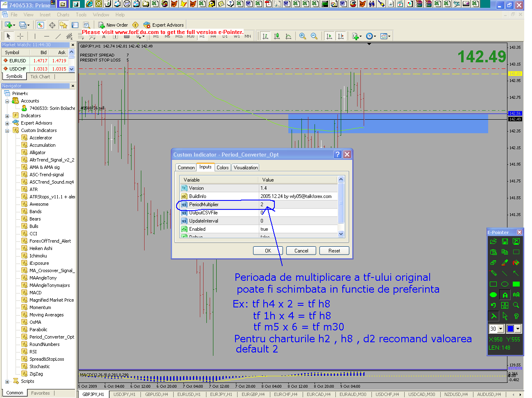The height and width of the screenshot is (398, 532).
Task: Pick the eyedropper tool in E-Pointer
Action: (x=505, y=263)
